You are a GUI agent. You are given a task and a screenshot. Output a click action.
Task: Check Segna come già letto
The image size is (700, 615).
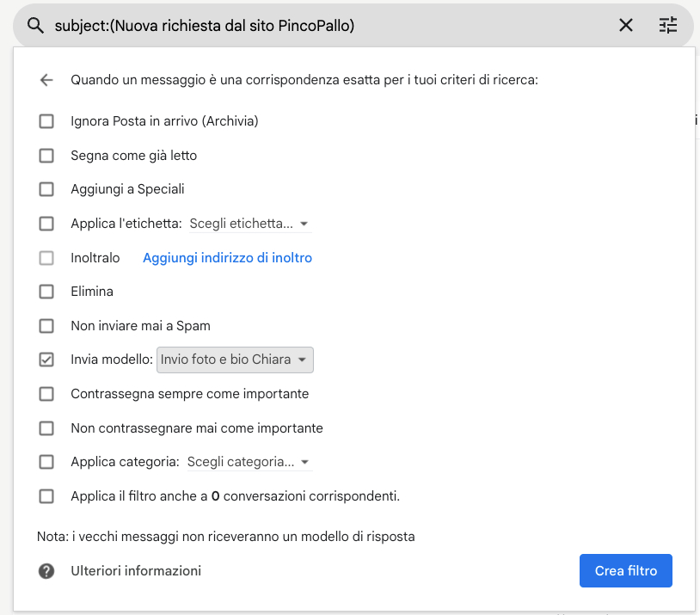pyautogui.click(x=46, y=156)
